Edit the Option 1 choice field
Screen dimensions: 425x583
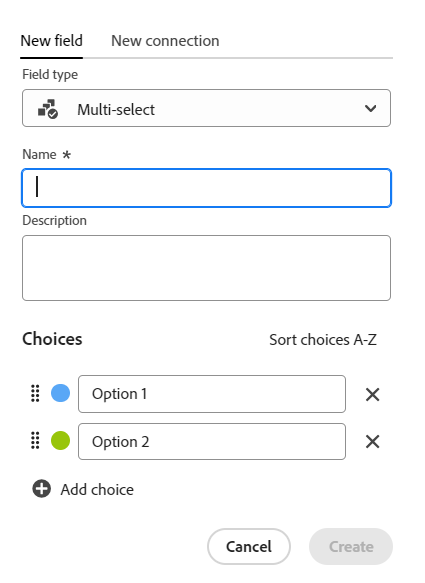[212, 394]
